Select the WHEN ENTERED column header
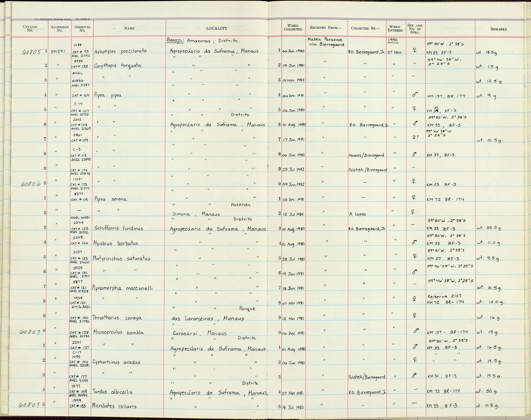The image size is (531, 420). click(x=395, y=29)
